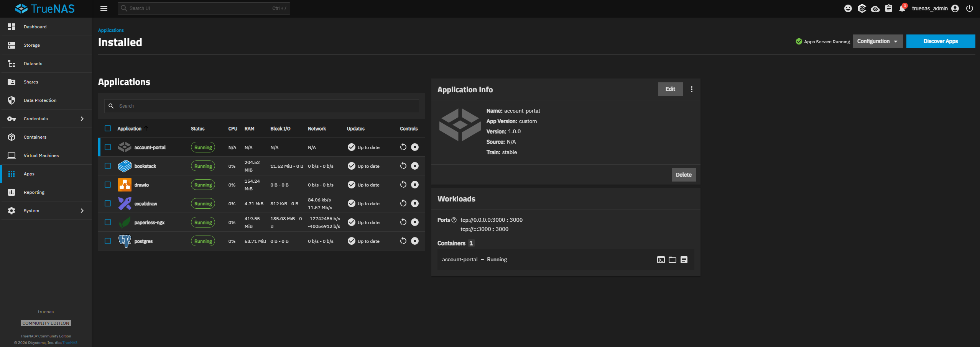Open Storage in the sidebar
The image size is (980, 347).
(x=46, y=45)
